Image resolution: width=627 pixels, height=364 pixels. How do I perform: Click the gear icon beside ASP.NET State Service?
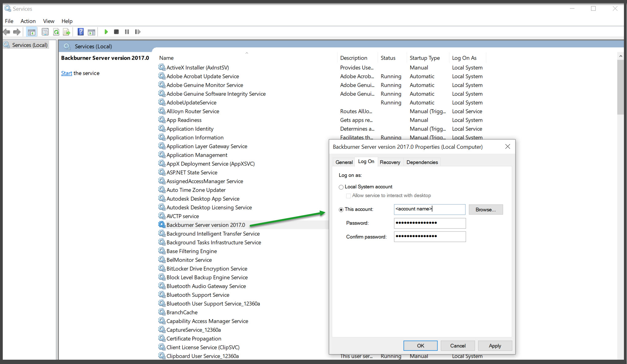[x=162, y=172]
